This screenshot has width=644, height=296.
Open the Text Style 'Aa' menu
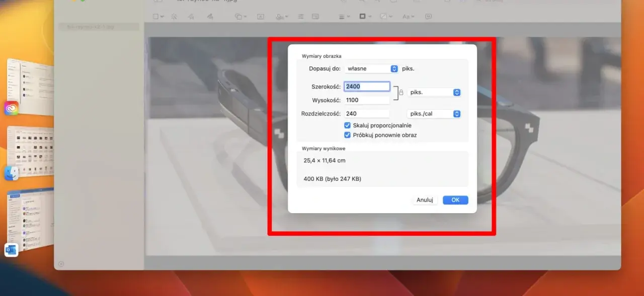click(x=409, y=17)
